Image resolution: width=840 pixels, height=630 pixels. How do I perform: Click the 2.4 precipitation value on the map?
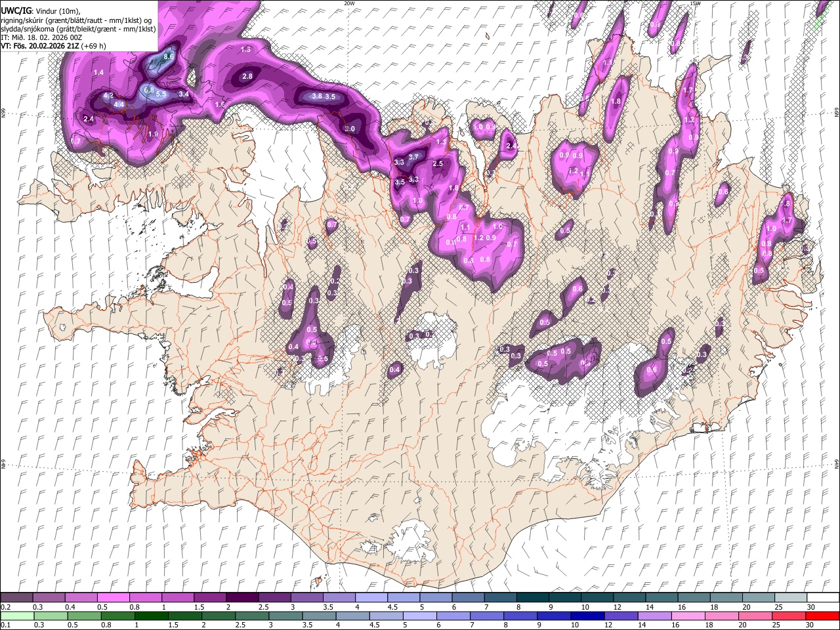click(x=89, y=119)
